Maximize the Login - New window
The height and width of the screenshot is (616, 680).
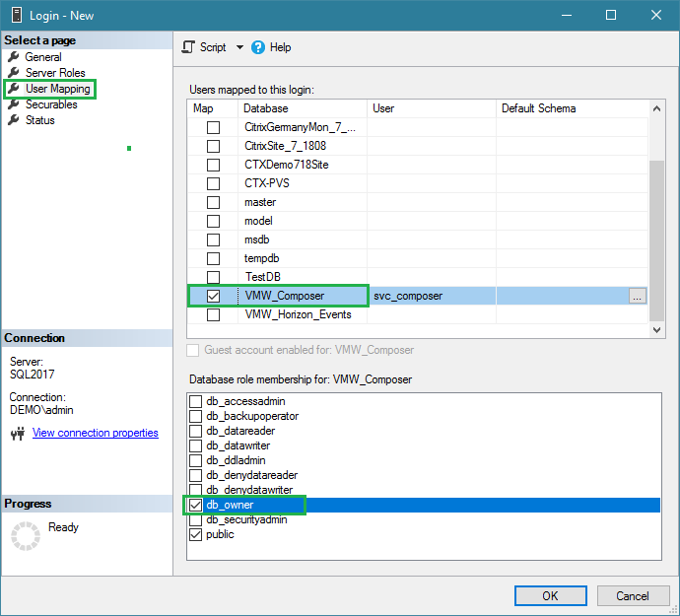(x=611, y=15)
